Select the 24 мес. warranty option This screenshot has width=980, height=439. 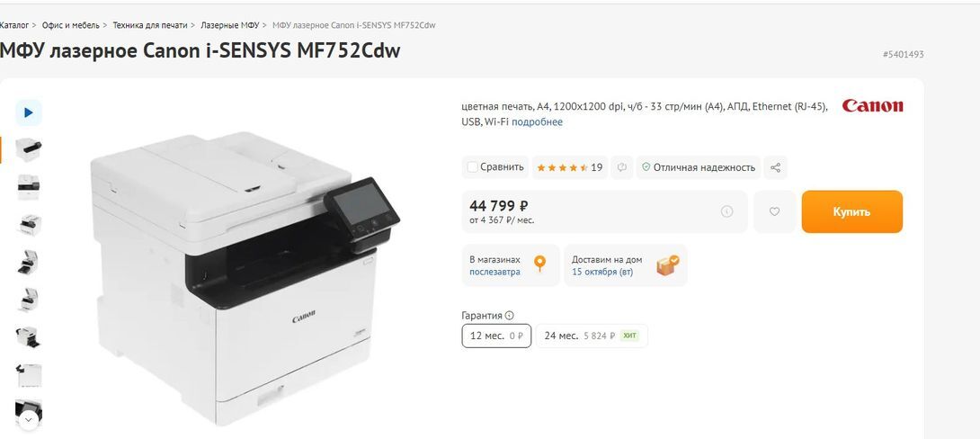click(592, 336)
